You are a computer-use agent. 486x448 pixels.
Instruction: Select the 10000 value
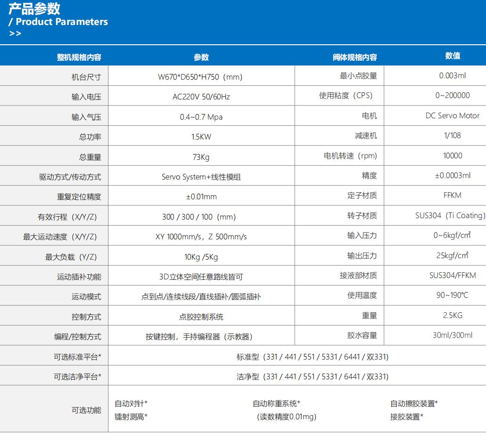tap(453, 155)
